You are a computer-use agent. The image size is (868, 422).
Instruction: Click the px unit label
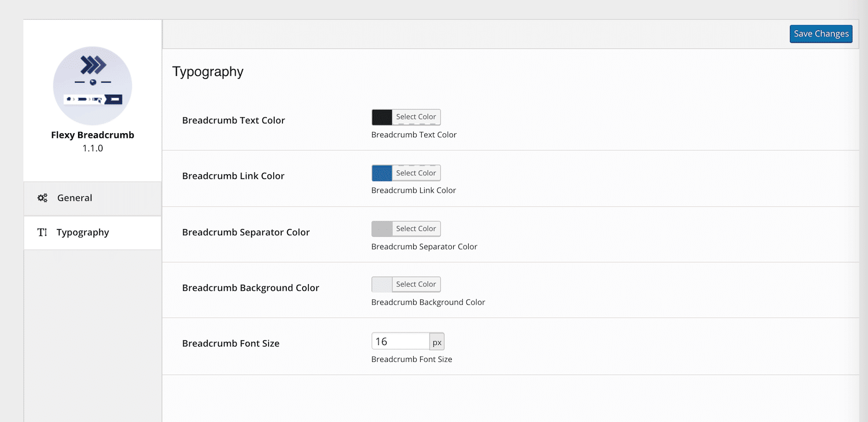(x=437, y=342)
